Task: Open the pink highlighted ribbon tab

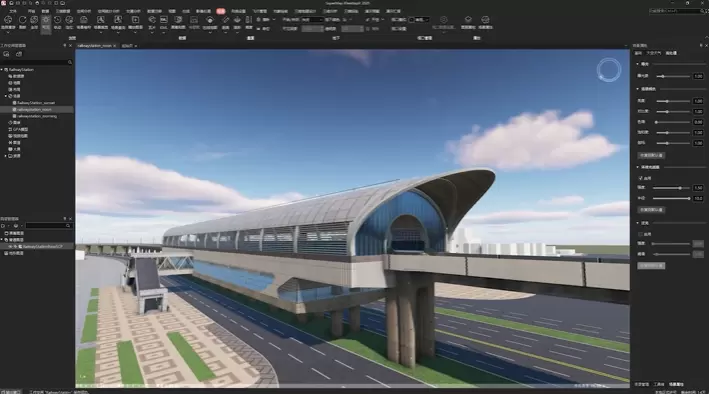Action: point(221,11)
